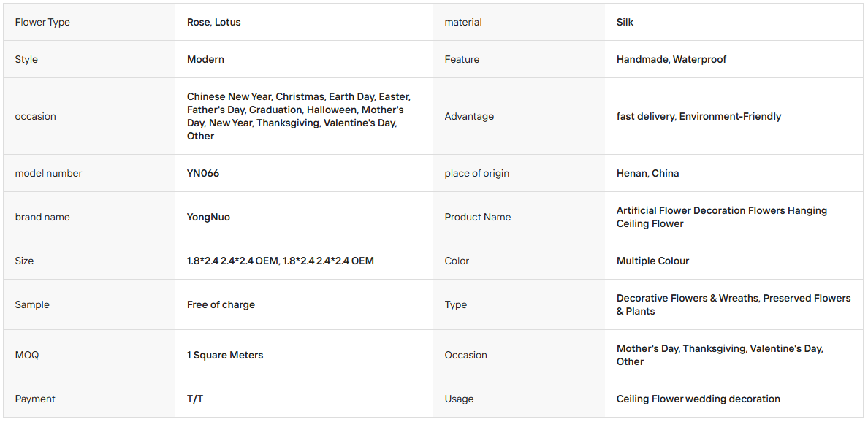Click the brand name value YongNuo
The image size is (868, 422).
[x=209, y=217]
